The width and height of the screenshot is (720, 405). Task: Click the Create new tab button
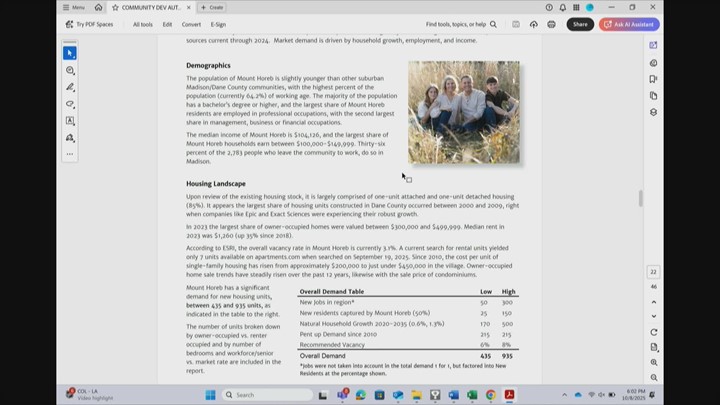(x=211, y=7)
